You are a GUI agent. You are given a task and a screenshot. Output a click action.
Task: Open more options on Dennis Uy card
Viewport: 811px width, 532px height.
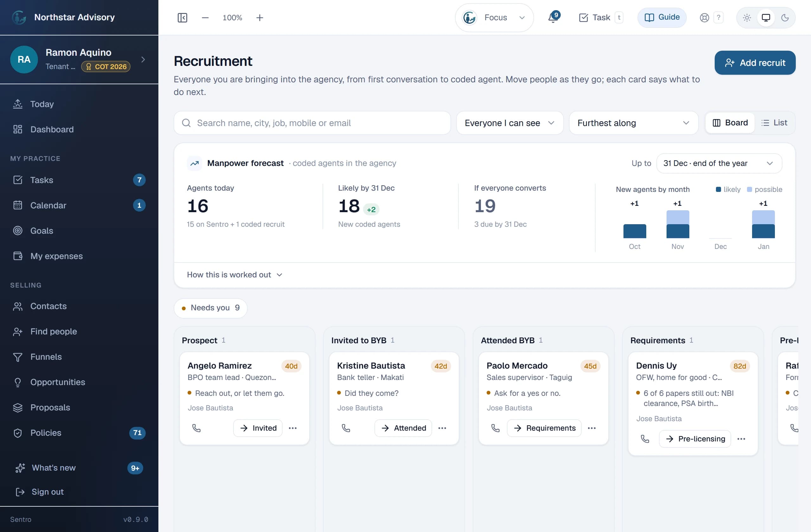pyautogui.click(x=742, y=439)
